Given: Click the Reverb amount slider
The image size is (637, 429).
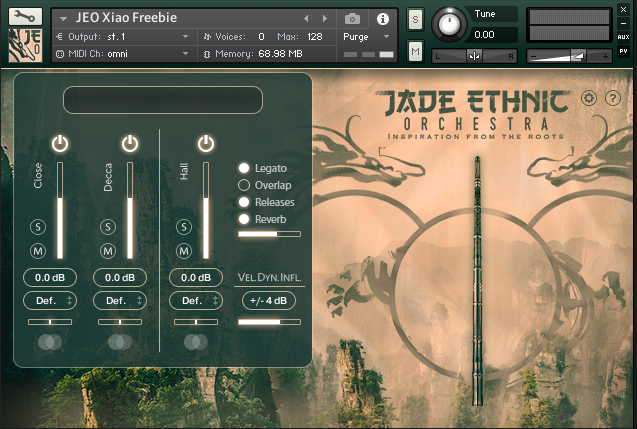Looking at the screenshot, I should 269,234.
